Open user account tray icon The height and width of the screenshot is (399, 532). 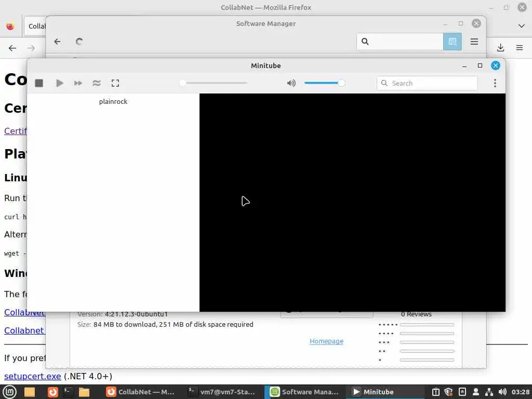point(476,392)
